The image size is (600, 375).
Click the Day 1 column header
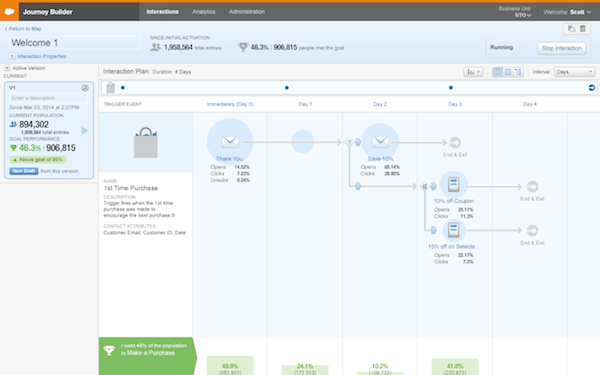[x=305, y=104]
